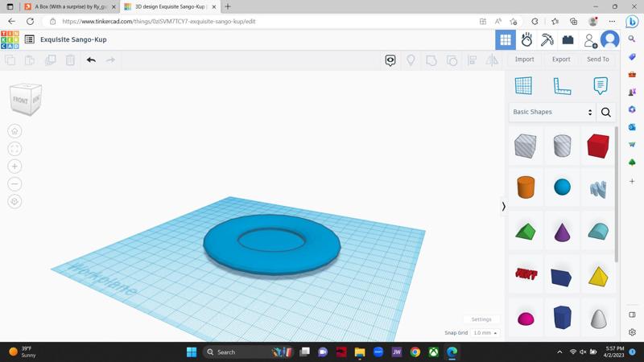Screen dimensions: 644x362
Task: Open the Workplane tool
Action: (x=523, y=85)
